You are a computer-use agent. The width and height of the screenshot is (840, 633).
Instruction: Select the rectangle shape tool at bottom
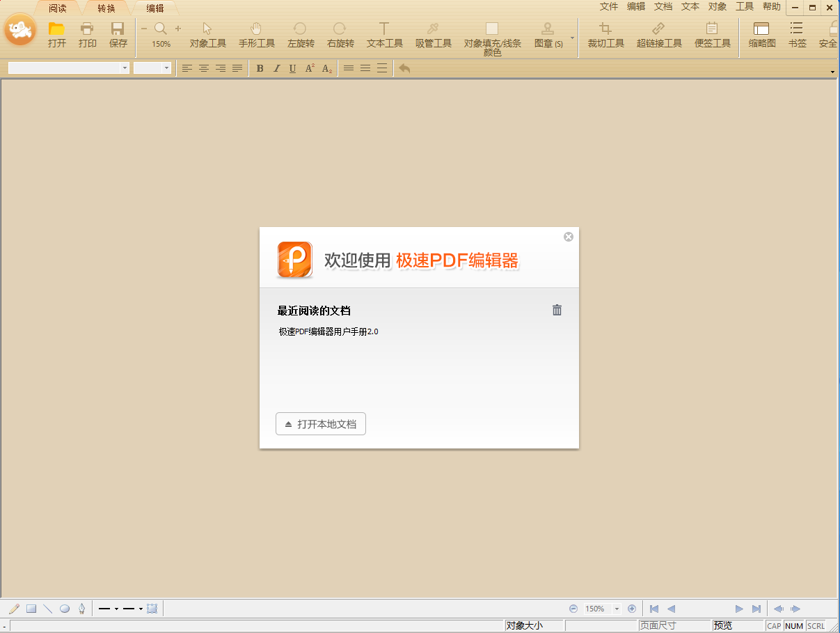31,609
